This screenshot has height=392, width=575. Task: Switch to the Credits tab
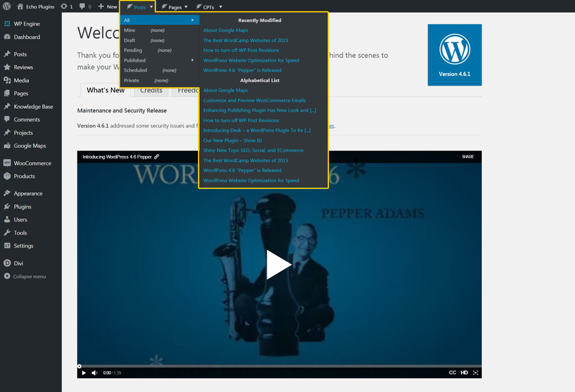[x=151, y=91]
